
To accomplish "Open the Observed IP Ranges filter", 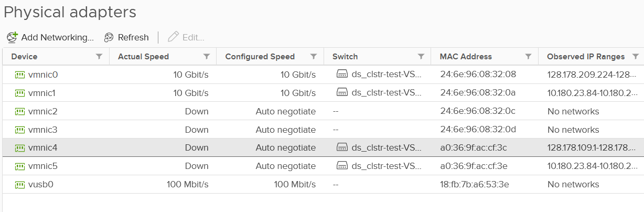I will [635, 57].
